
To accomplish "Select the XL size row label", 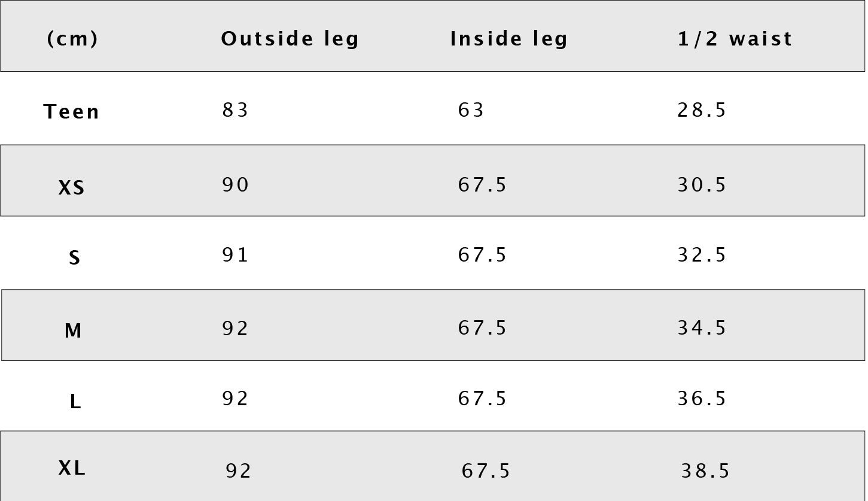I will 72,468.
